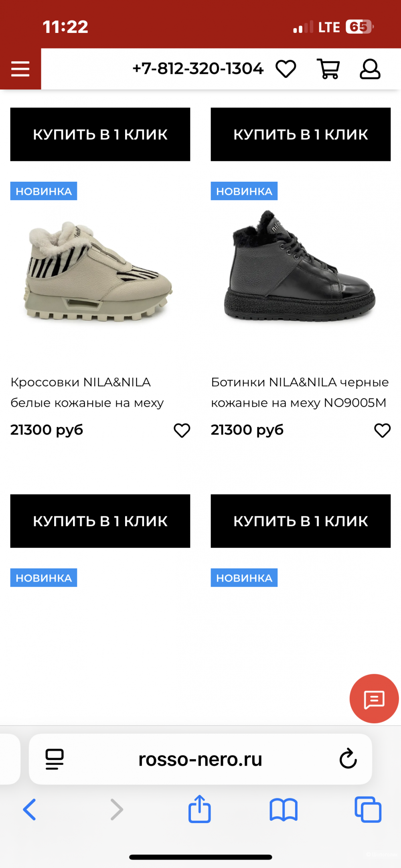
Task: Open the user account profile icon
Action: point(370,69)
